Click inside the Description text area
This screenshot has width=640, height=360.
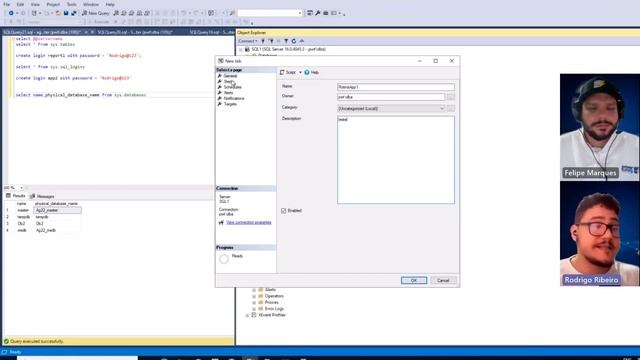coord(396,160)
